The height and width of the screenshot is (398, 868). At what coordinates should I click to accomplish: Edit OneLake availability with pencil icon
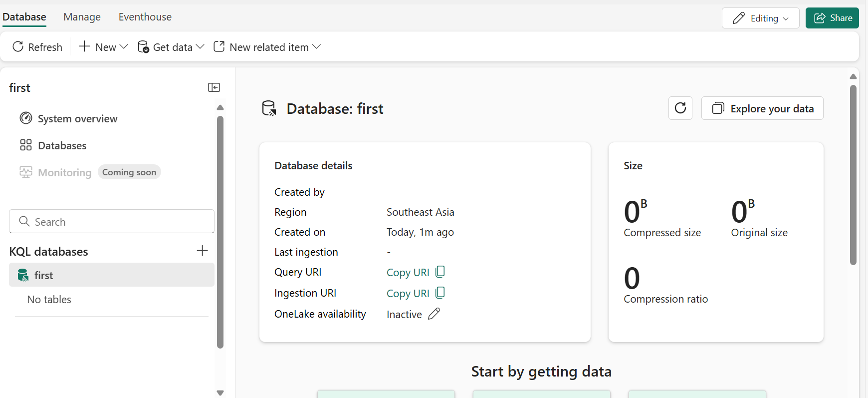pyautogui.click(x=434, y=314)
